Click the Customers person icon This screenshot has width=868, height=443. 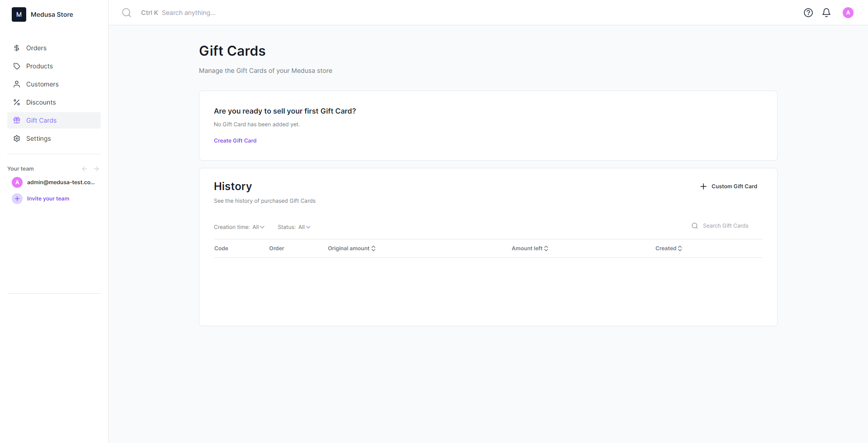click(17, 84)
